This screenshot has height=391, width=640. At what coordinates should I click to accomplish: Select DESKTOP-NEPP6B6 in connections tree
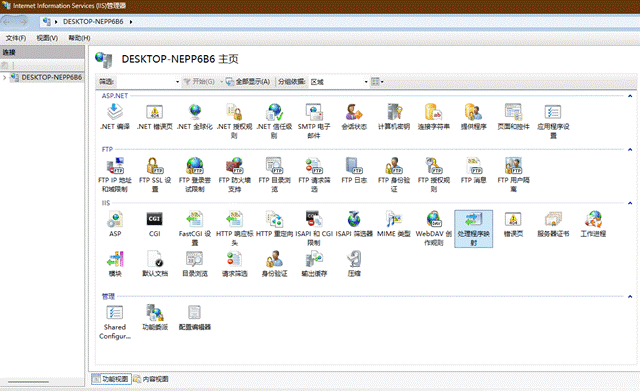click(x=51, y=77)
